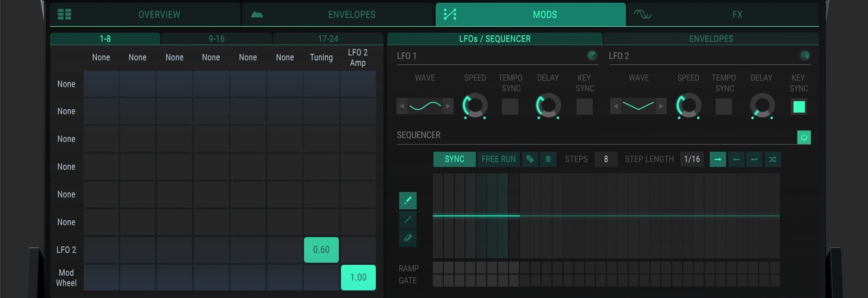Select next LFO 2 waveform arrow
868x298 pixels.
661,106
